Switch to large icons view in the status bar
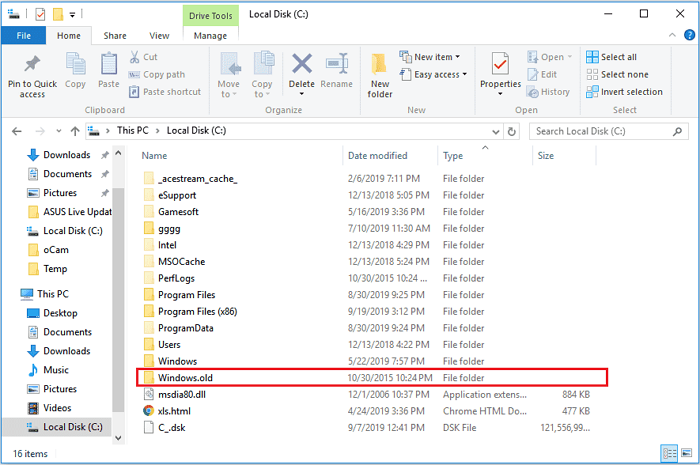The image size is (700, 465). coord(687,454)
